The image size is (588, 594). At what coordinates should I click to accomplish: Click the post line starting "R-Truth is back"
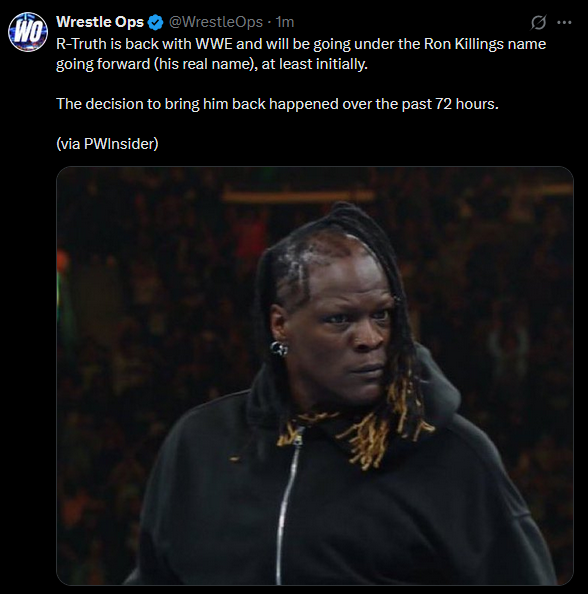301,44
